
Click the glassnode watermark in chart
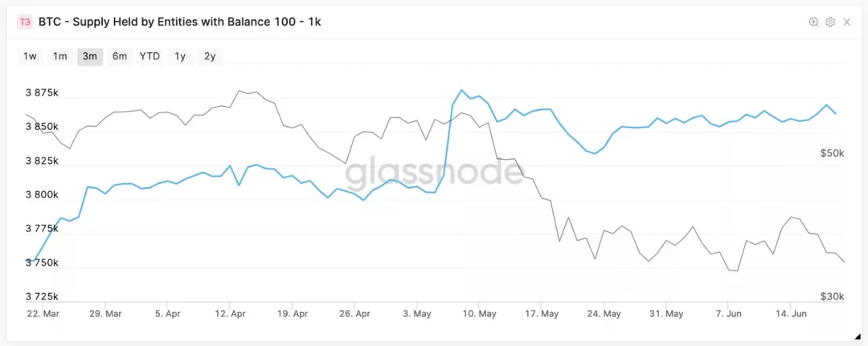pos(434,171)
